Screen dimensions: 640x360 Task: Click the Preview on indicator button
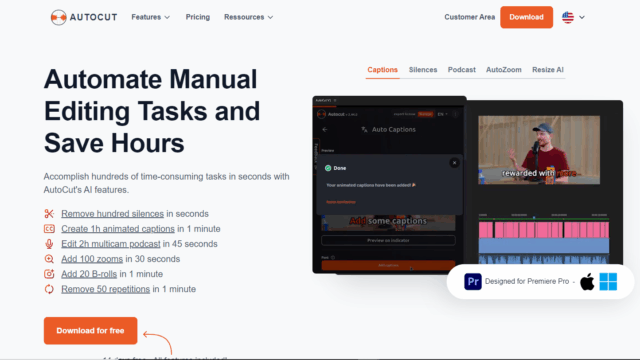coord(388,240)
